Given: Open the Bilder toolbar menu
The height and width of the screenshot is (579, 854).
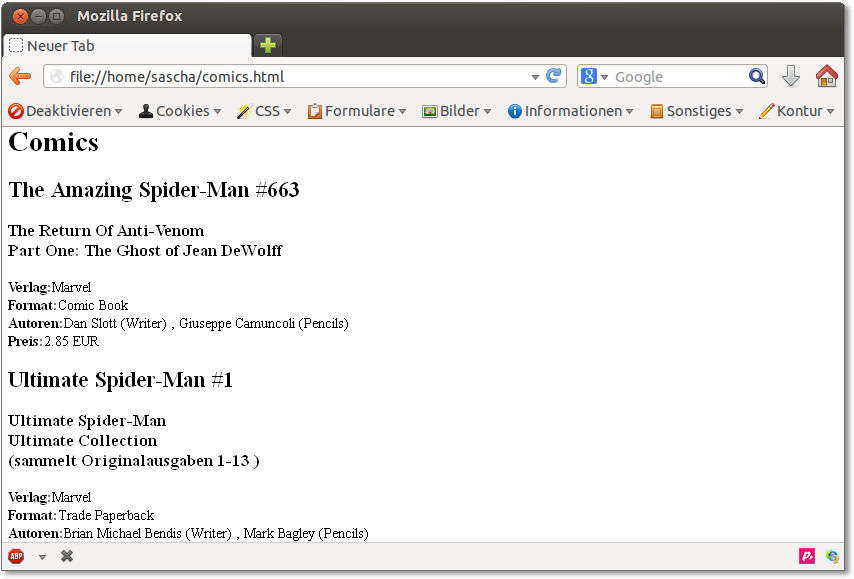Looking at the screenshot, I should coord(457,111).
